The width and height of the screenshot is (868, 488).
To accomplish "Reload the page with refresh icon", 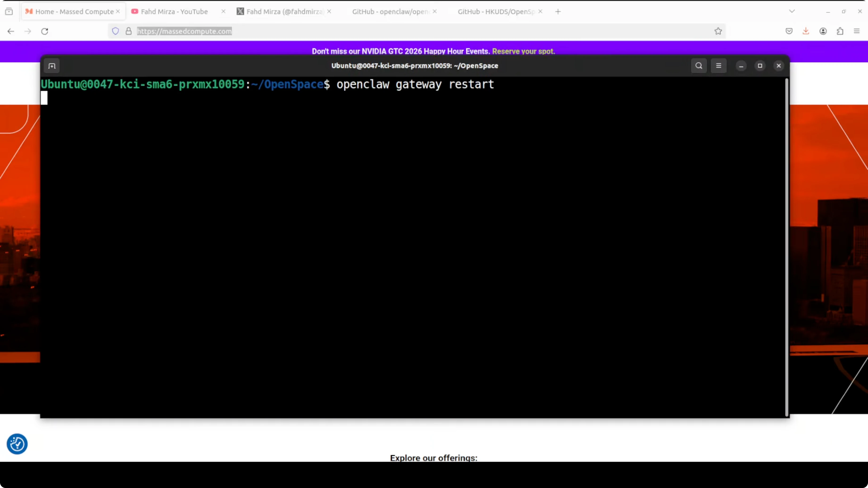I will pyautogui.click(x=45, y=31).
